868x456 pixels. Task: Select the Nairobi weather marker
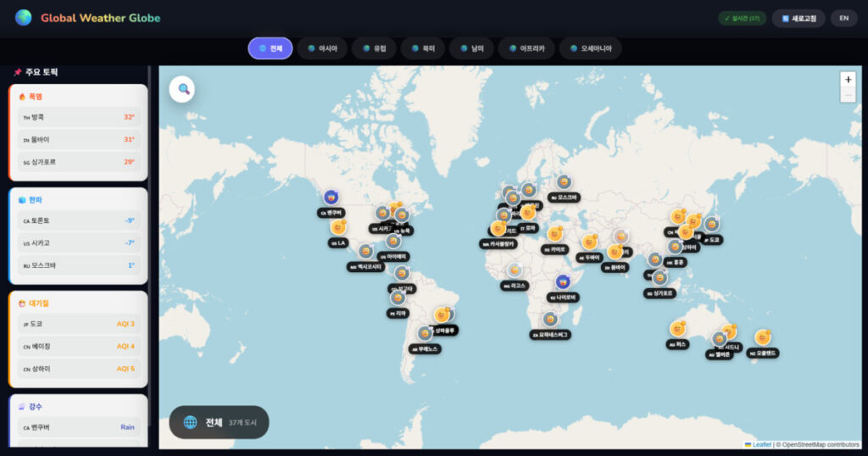[562, 282]
